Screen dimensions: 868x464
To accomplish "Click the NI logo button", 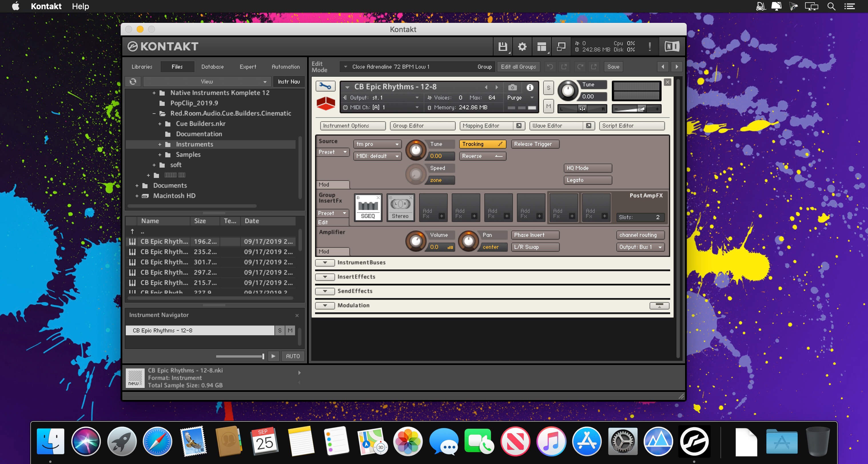I will click(x=672, y=47).
